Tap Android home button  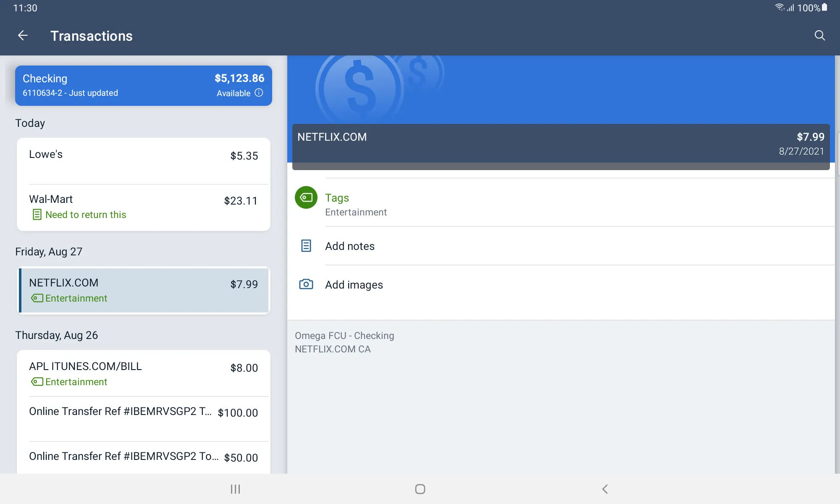coord(420,489)
